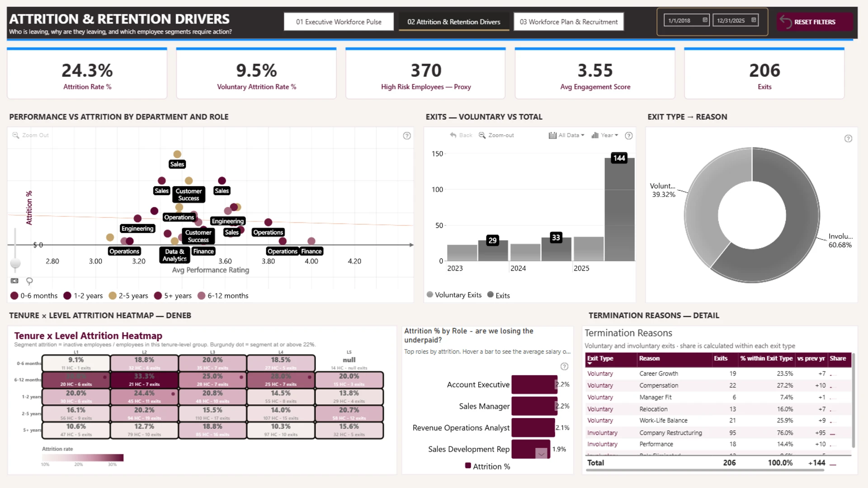
Task: Toggle the 5+ years legend series
Action: click(x=173, y=296)
